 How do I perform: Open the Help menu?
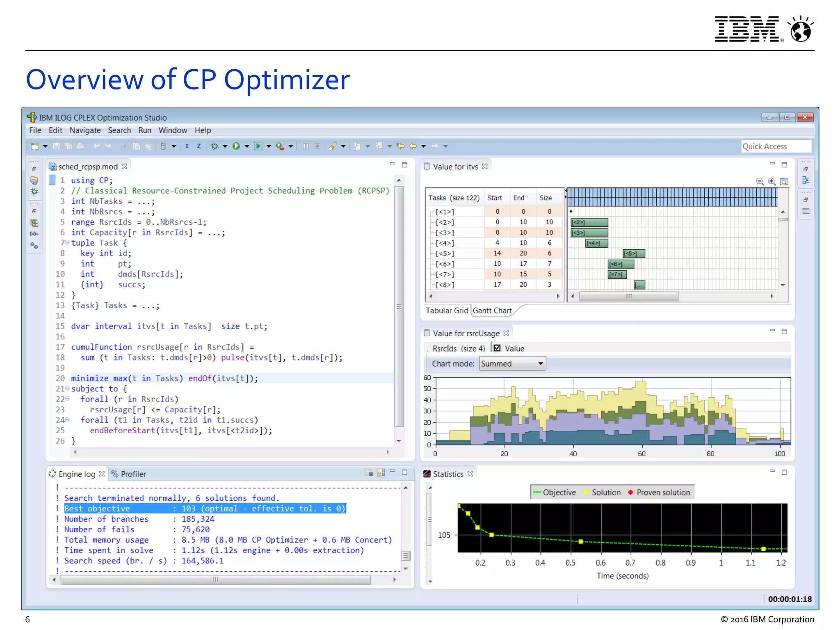coord(203,130)
